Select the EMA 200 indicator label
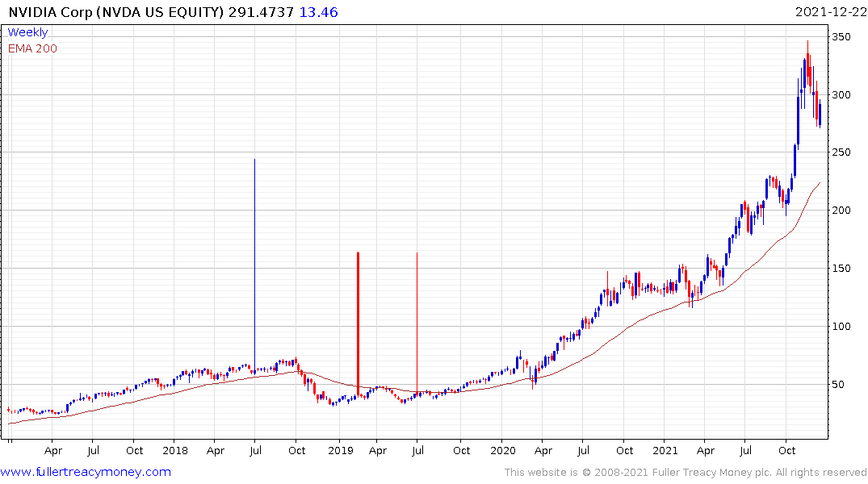This screenshot has height=484, width=868. (x=32, y=48)
